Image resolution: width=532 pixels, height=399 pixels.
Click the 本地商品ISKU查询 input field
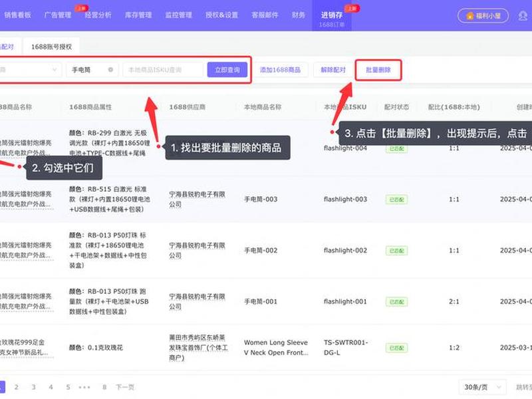point(162,70)
